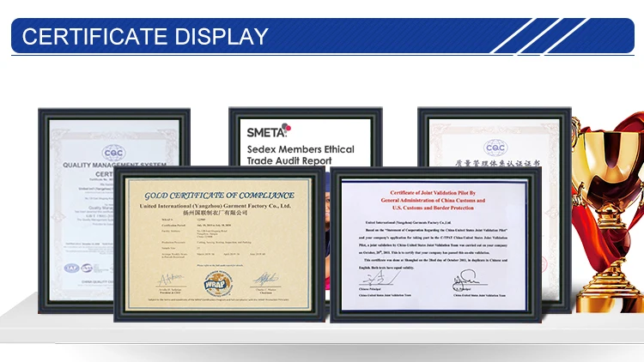Click IAF accreditation mark on CQC certificate
The height and width of the screenshot is (362, 644).
(71, 268)
